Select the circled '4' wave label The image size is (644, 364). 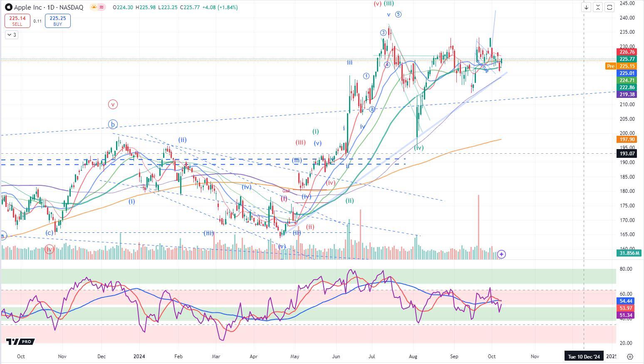pyautogui.click(x=387, y=65)
